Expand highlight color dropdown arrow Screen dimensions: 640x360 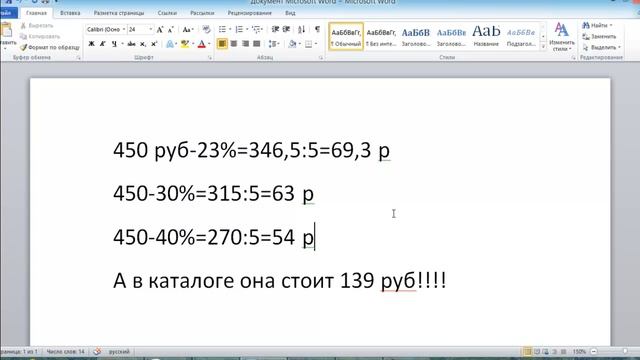193,44
